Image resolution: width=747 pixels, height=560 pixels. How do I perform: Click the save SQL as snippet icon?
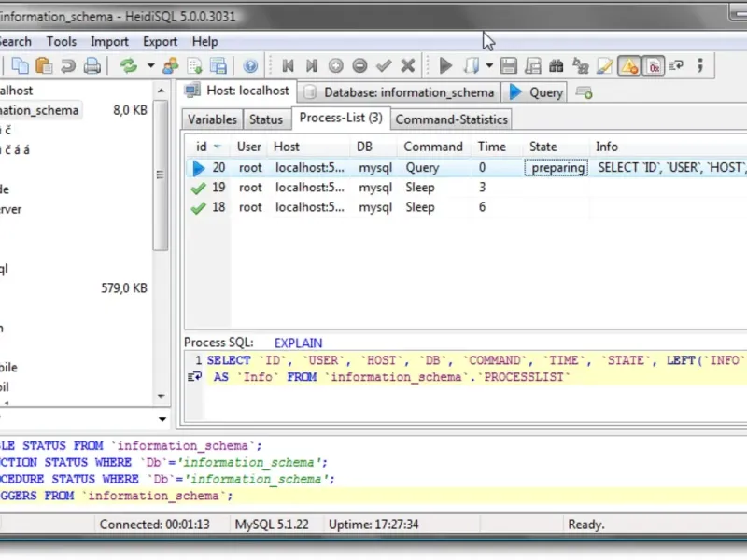(x=532, y=65)
